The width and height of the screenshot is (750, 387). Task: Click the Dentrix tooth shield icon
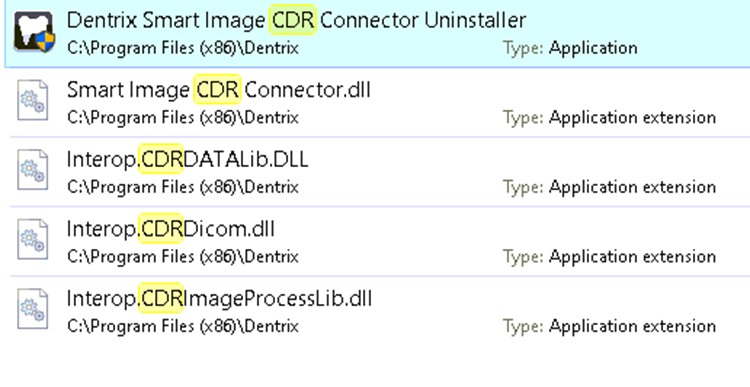[34, 32]
